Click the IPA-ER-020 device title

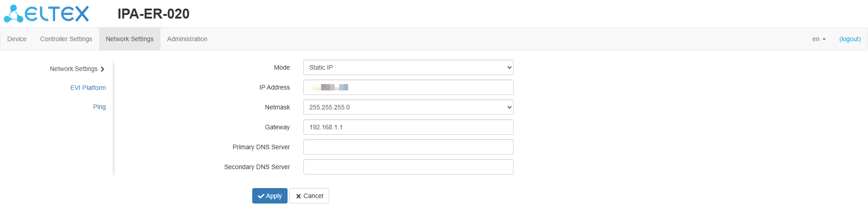click(x=153, y=14)
